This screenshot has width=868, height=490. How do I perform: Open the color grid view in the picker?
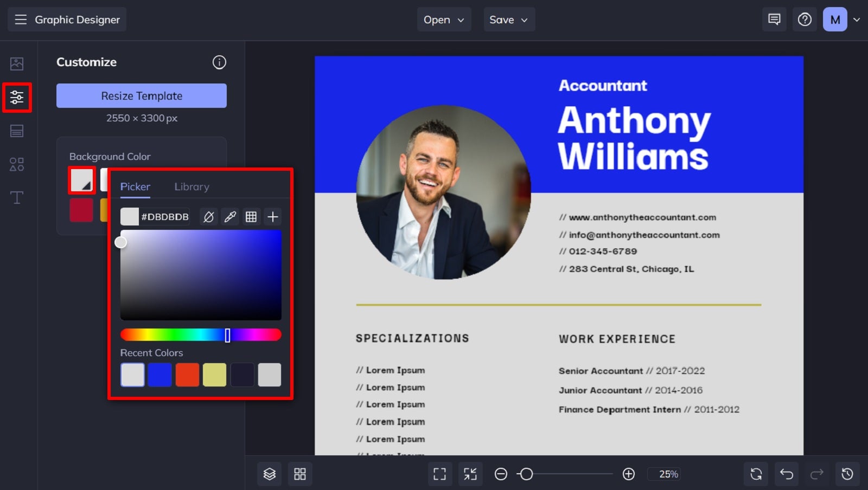[251, 216]
